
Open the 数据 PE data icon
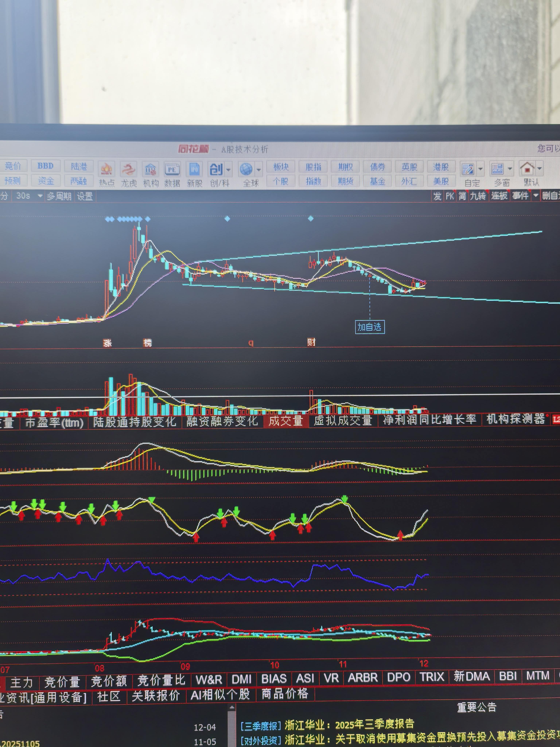[172, 170]
